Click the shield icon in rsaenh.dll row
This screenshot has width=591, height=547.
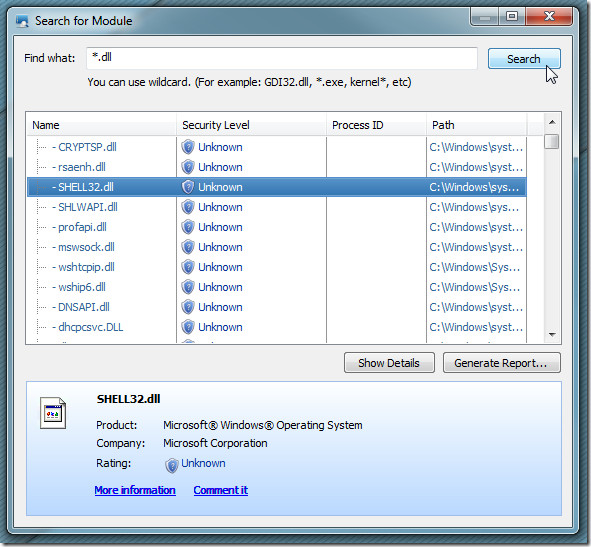point(188,167)
